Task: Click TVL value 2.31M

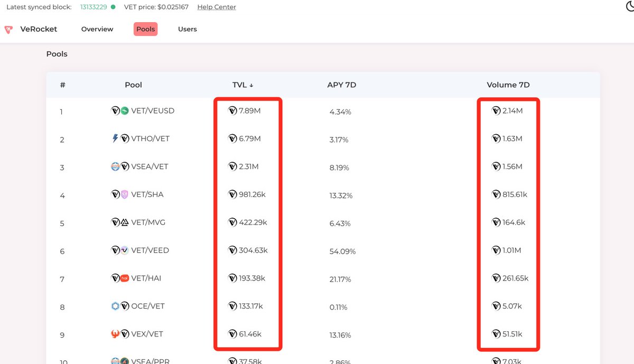Action: (248, 166)
